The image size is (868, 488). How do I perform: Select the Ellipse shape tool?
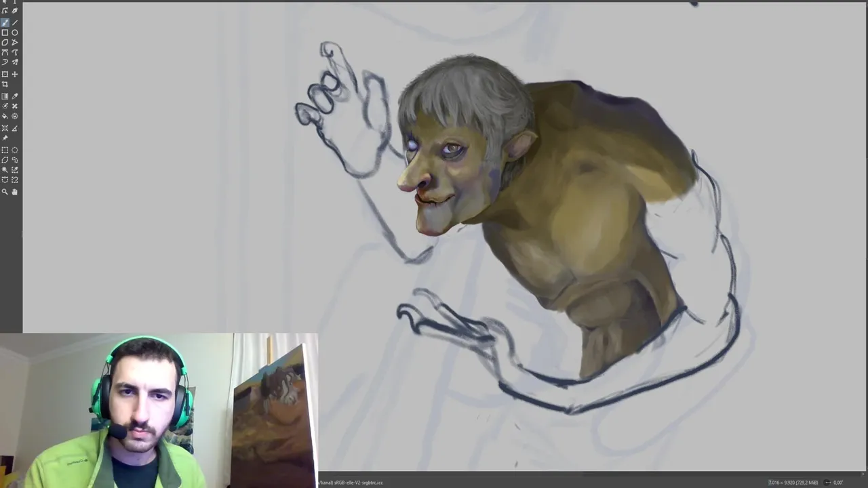click(14, 33)
